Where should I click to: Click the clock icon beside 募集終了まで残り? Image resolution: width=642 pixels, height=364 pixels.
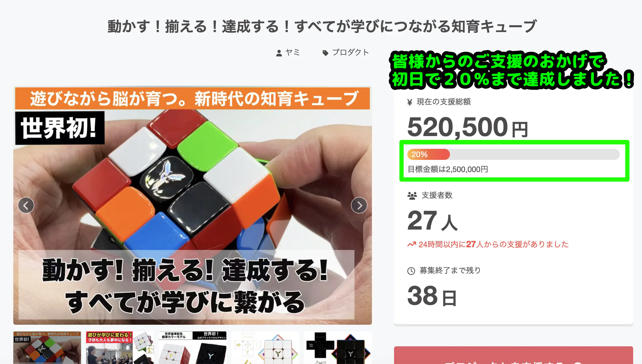(411, 271)
